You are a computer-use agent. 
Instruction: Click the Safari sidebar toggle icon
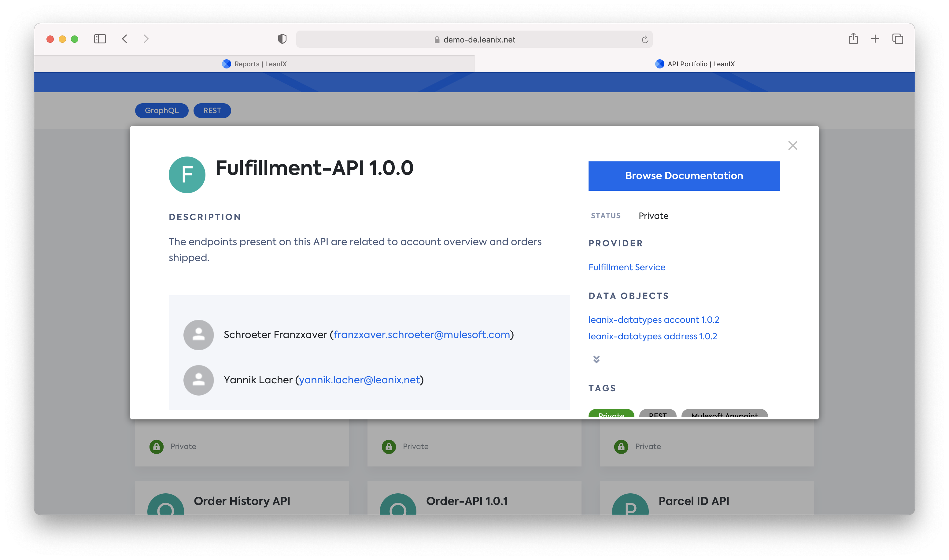point(100,39)
